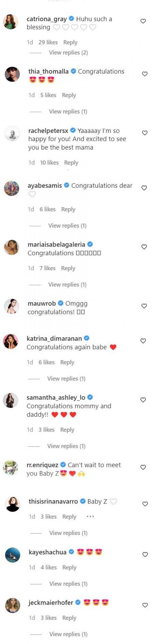This screenshot has width=152, height=644.
Task: Toggle like on samantha_ashley_lo's comment
Action: click(x=143, y=399)
